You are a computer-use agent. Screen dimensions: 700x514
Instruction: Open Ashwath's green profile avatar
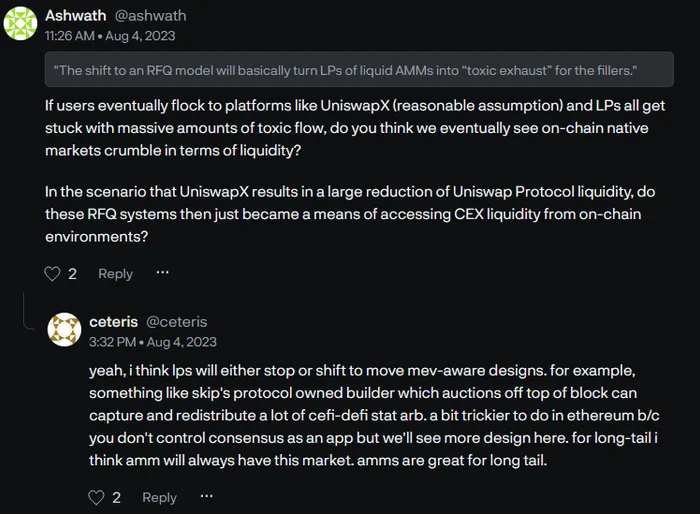pos(21,24)
